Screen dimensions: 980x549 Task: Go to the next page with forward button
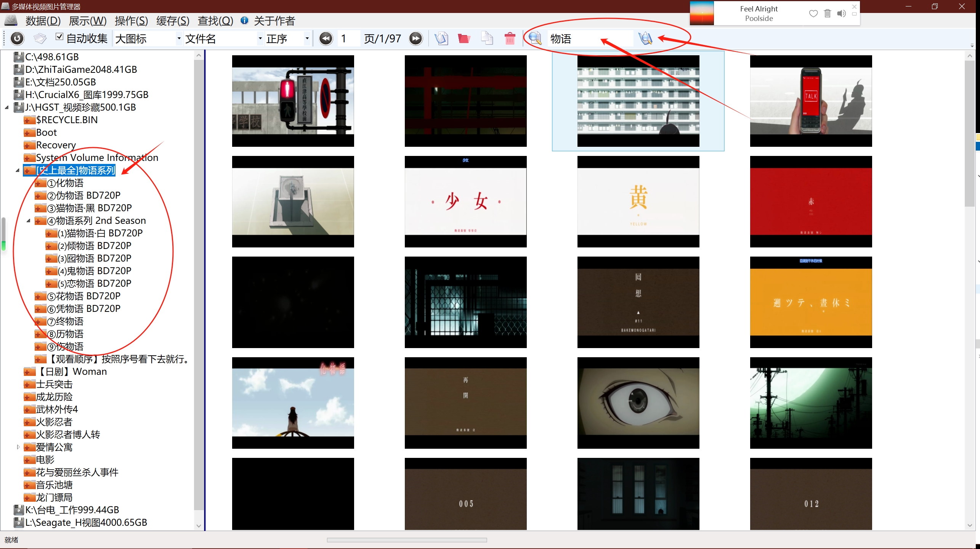(x=416, y=39)
